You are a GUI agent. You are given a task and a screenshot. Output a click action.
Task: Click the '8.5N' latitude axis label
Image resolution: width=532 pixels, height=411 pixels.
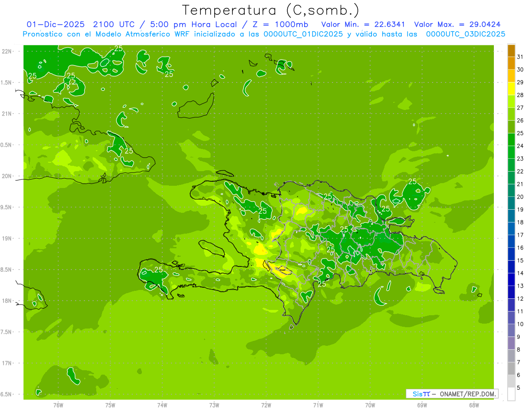tap(7, 270)
